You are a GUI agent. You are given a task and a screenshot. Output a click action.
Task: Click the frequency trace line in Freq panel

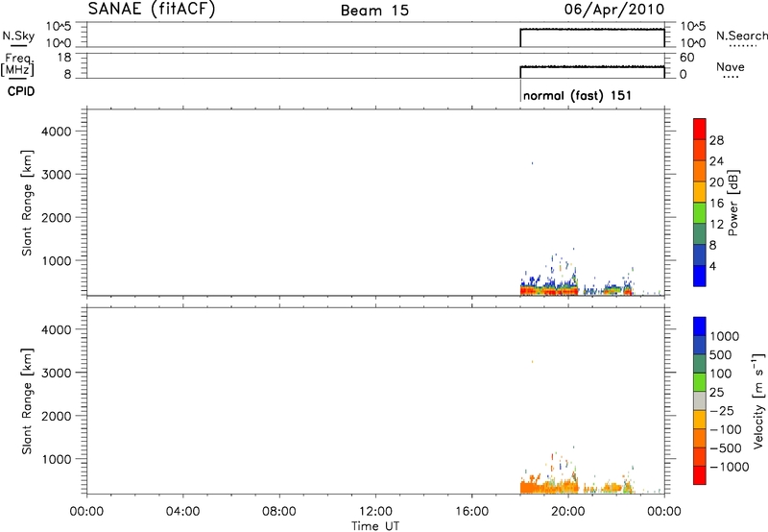(592, 66)
